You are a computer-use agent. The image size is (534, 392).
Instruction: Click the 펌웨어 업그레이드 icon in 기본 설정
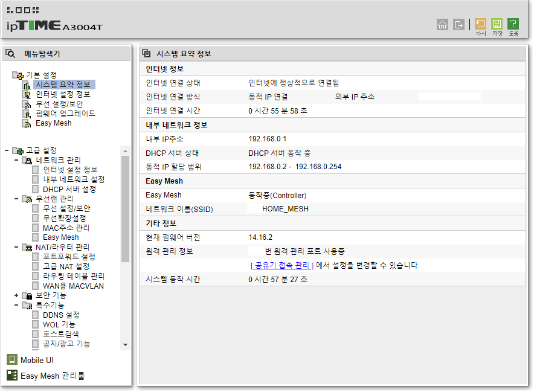coord(27,114)
